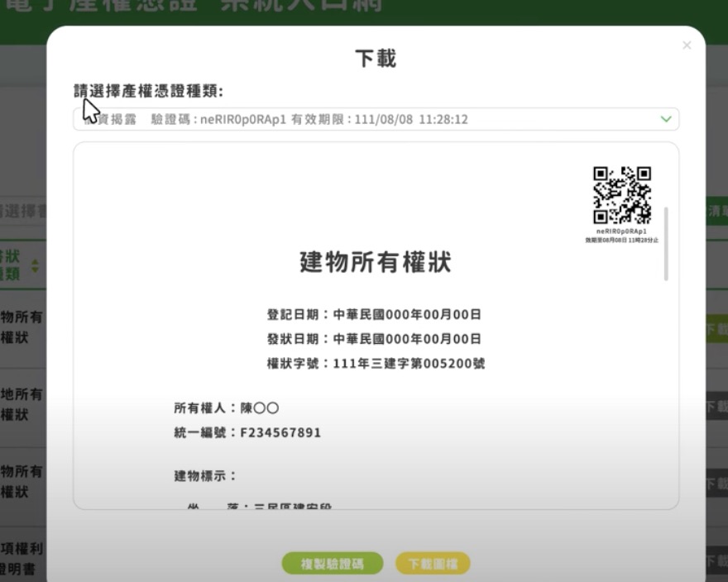Image resolution: width=728 pixels, height=582 pixels.
Task: Click download button in the 權利證明書 row
Action: pyautogui.click(x=716, y=560)
